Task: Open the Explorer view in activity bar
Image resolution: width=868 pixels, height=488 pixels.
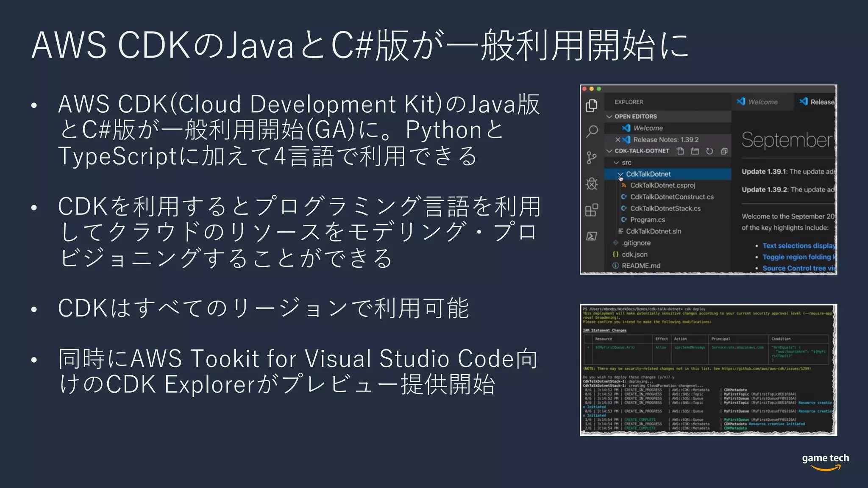Action: (x=592, y=105)
